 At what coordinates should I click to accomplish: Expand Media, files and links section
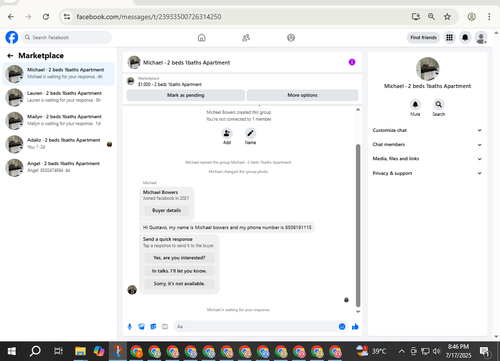(427, 159)
